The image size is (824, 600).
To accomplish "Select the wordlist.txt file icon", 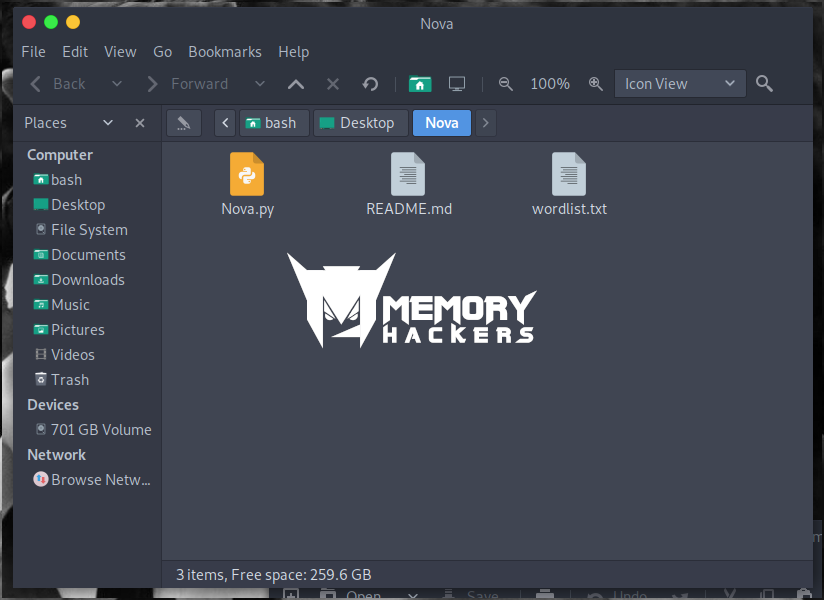I will pos(569,174).
